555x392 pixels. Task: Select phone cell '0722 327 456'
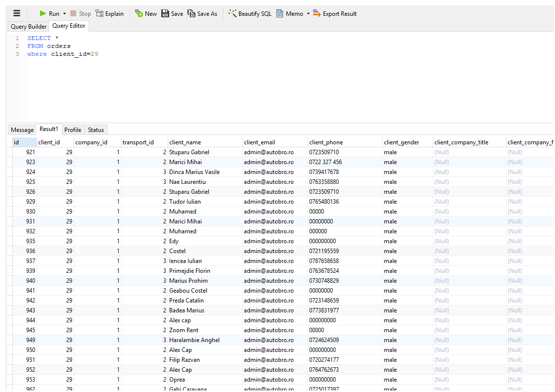345,162
